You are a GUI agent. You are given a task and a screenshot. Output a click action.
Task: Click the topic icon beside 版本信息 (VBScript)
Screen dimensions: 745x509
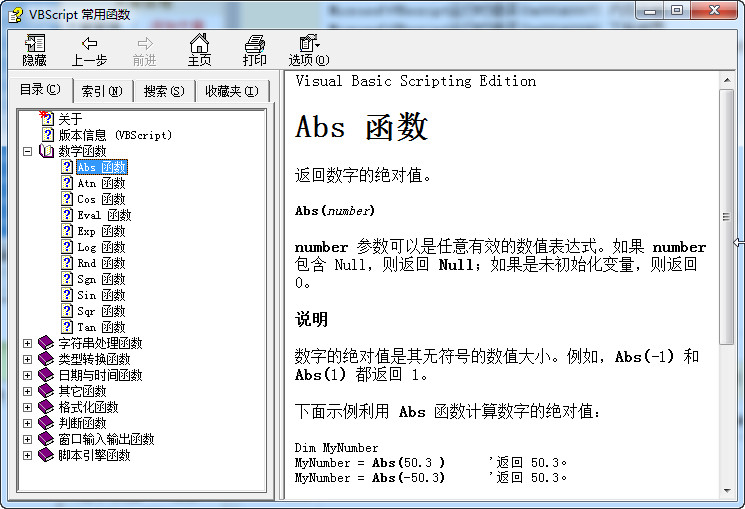48,134
